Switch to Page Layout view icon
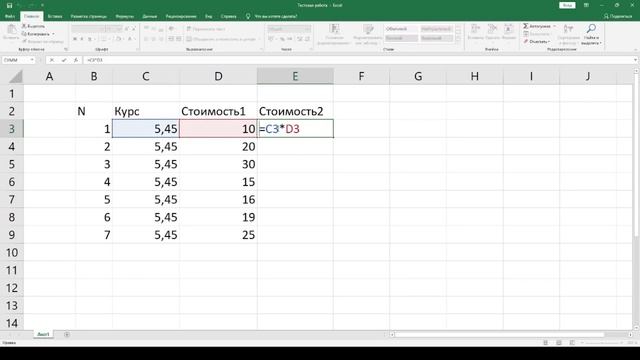640x360 pixels. [x=559, y=343]
